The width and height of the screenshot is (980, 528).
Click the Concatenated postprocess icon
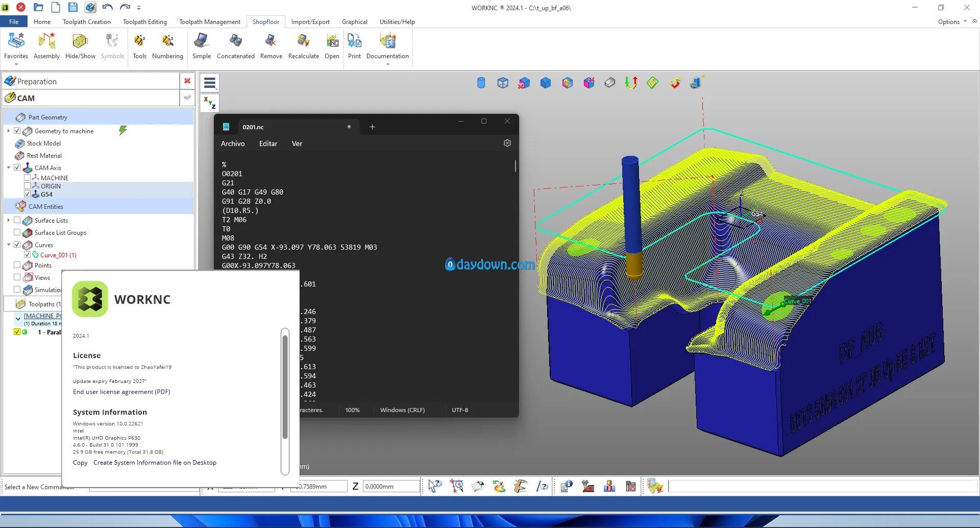click(x=235, y=46)
